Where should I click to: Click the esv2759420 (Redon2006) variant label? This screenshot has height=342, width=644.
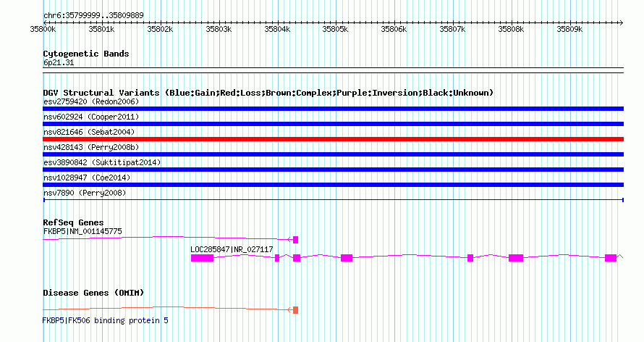pos(91,101)
